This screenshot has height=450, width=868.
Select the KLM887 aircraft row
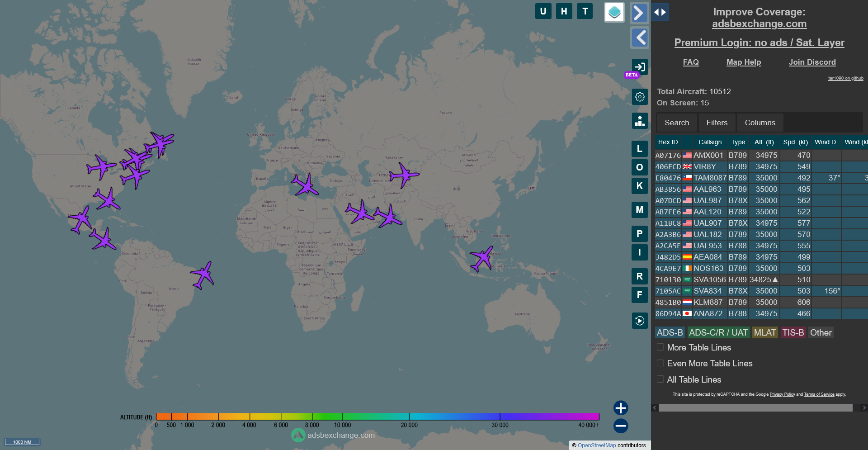click(x=761, y=302)
